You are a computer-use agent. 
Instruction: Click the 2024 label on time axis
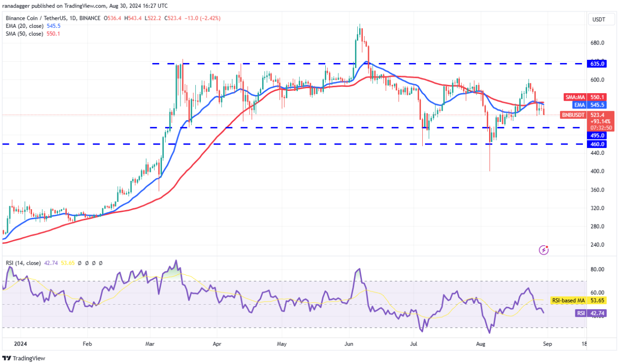[x=20, y=345]
